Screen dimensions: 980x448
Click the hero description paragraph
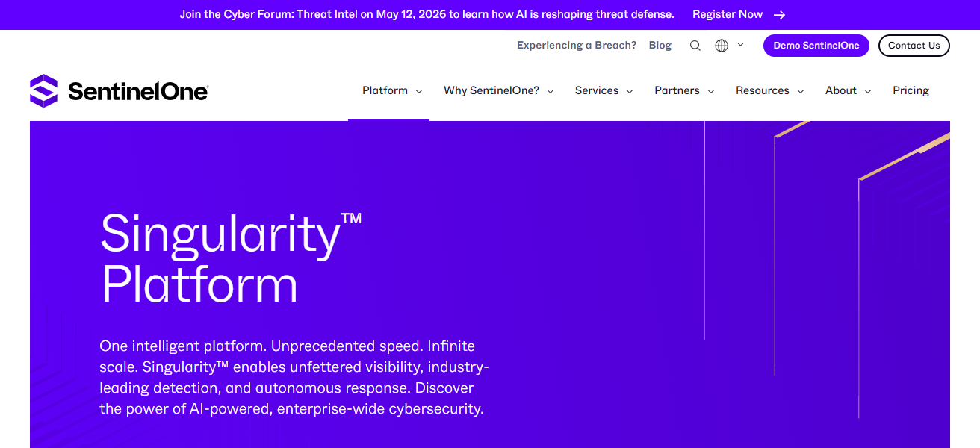pos(294,378)
